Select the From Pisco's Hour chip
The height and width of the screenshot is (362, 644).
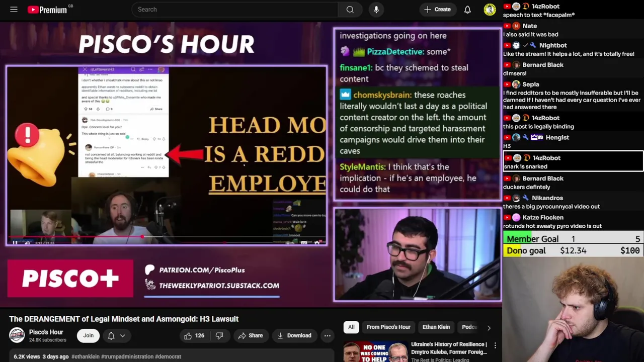tap(388, 327)
